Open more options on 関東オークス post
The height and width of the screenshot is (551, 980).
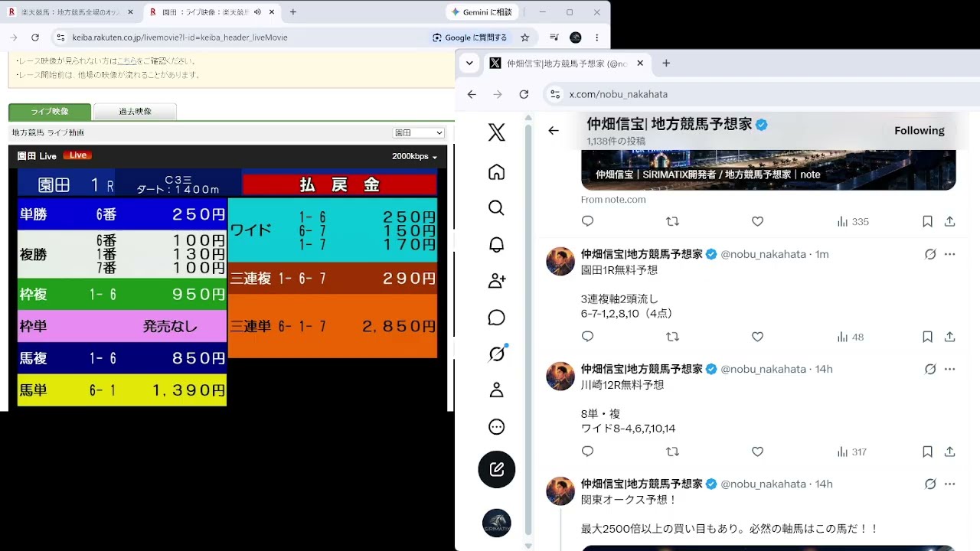[x=949, y=484]
